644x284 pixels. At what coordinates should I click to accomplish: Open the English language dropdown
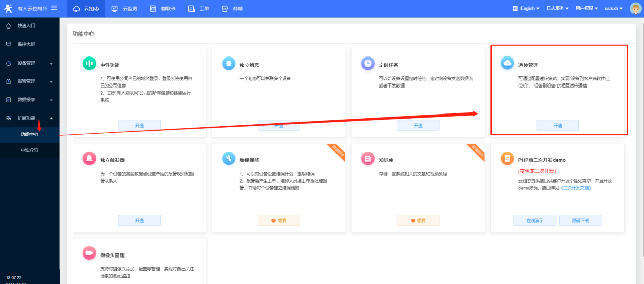coord(526,8)
